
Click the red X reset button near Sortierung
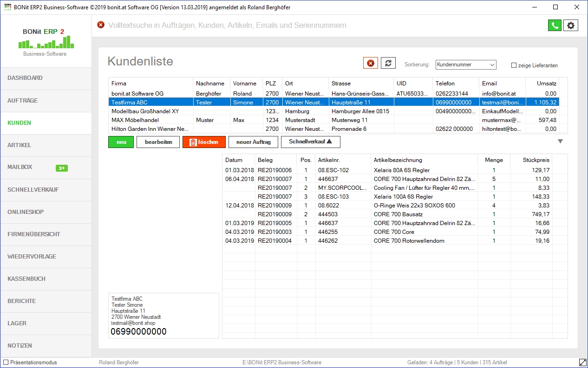371,63
